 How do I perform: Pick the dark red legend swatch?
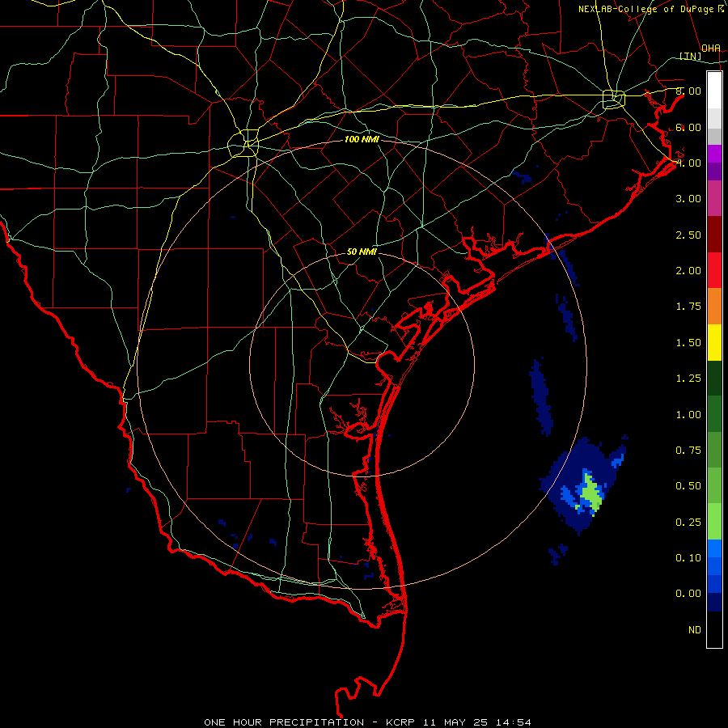click(714, 235)
